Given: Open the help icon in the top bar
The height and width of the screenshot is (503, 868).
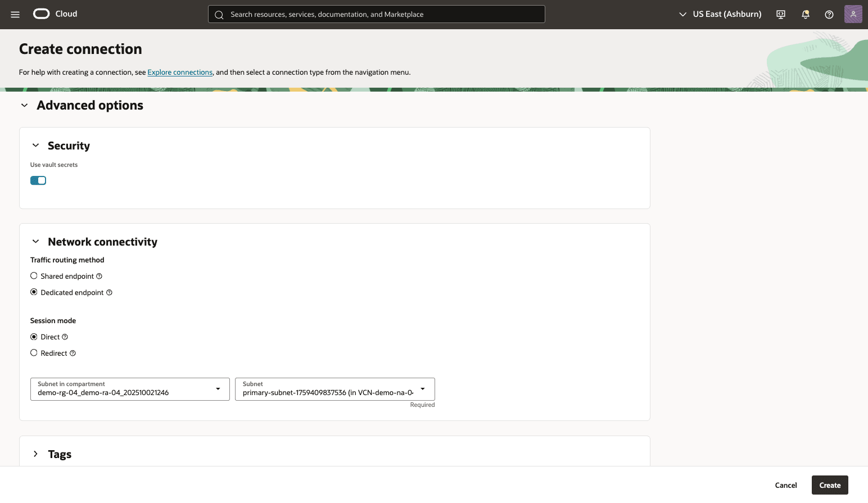Looking at the screenshot, I should [x=829, y=14].
